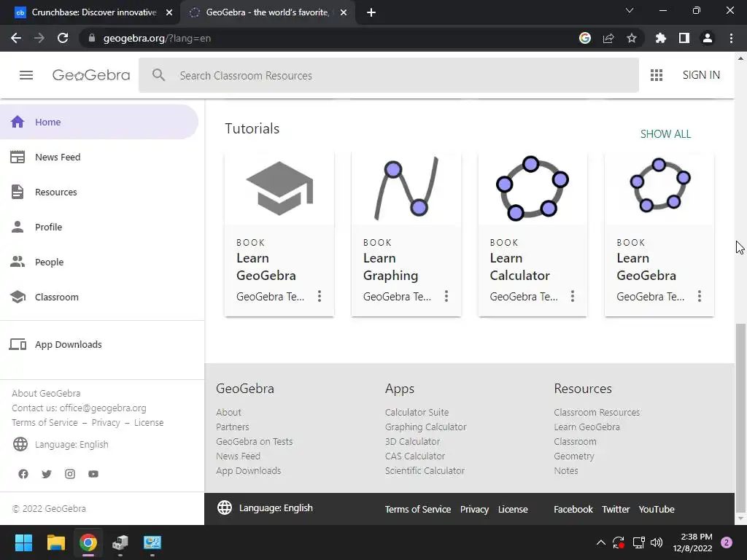Open CAS Calculator footer link
This screenshot has height=560, width=747.
pos(415,456)
